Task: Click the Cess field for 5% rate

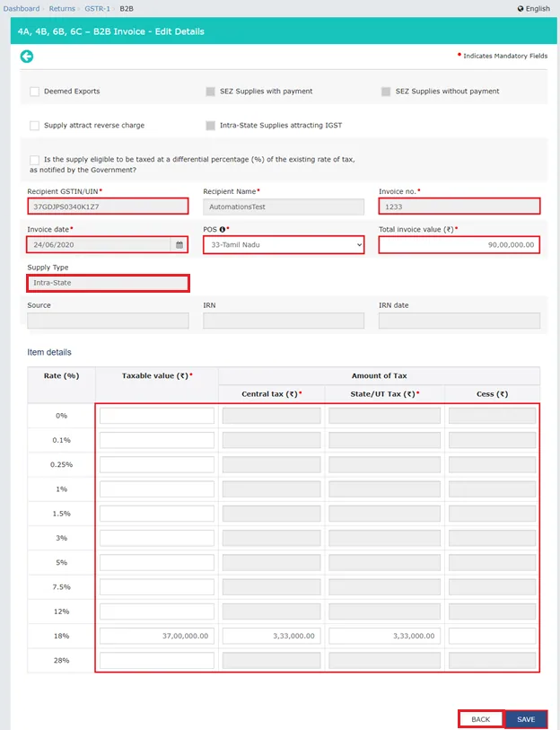Action: point(492,562)
